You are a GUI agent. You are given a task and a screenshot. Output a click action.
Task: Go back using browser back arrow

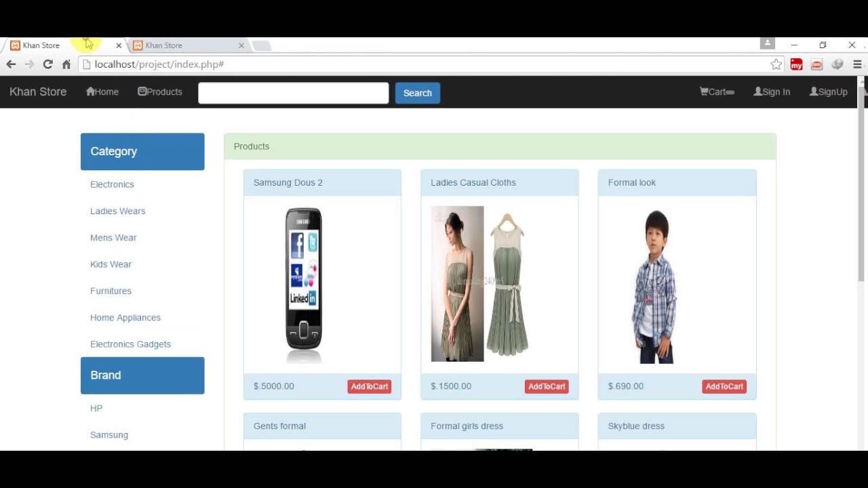click(x=11, y=64)
